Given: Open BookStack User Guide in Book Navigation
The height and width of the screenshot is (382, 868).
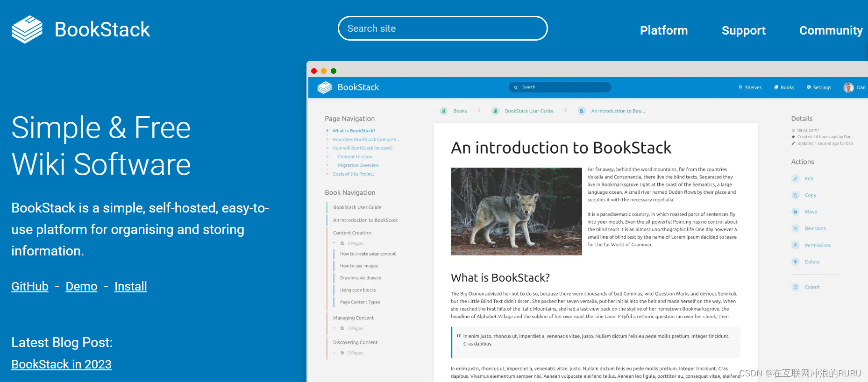Looking at the screenshot, I should 357,207.
